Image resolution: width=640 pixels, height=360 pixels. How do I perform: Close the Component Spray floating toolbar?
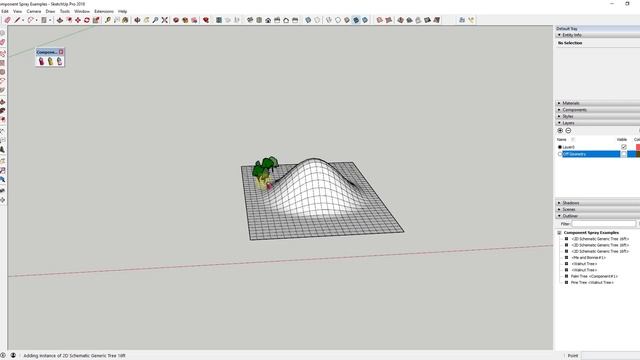click(61, 52)
